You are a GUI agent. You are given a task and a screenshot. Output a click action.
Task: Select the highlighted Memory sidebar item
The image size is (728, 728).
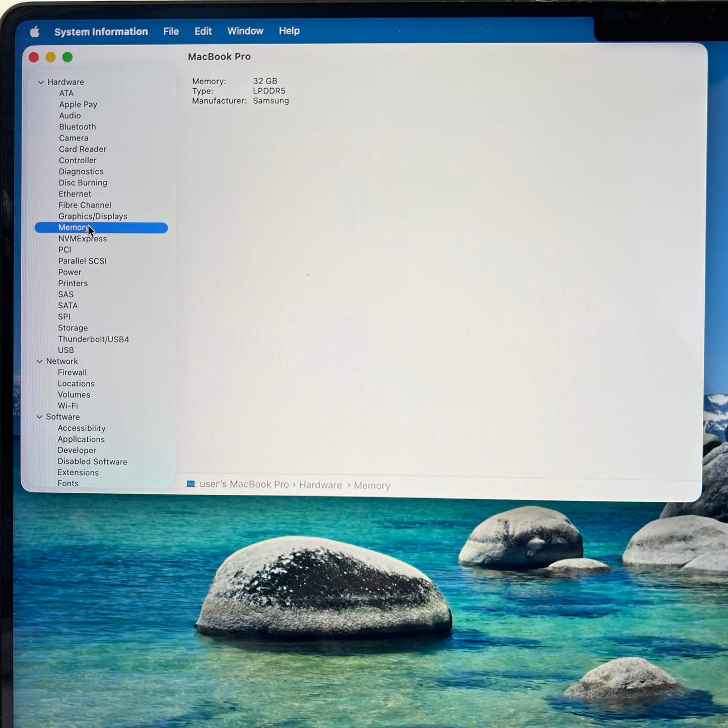coord(101,228)
